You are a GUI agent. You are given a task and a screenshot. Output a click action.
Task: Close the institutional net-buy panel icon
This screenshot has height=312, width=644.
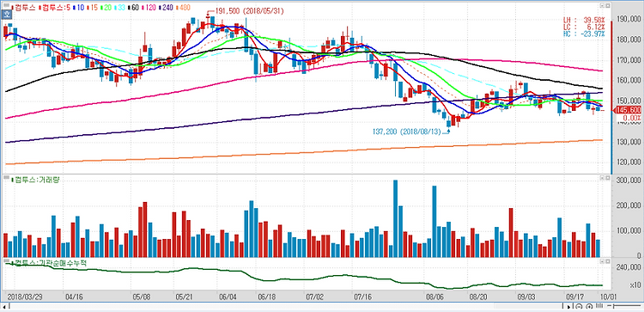pos(607,261)
